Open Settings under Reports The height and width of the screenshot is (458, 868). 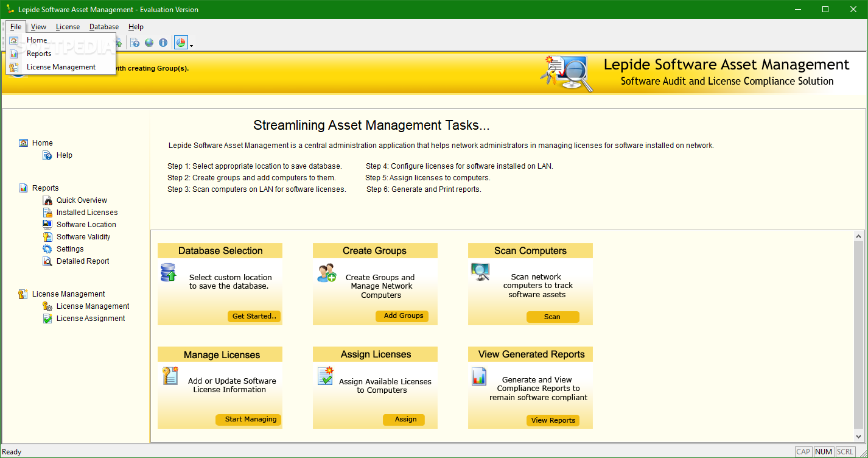pos(70,249)
